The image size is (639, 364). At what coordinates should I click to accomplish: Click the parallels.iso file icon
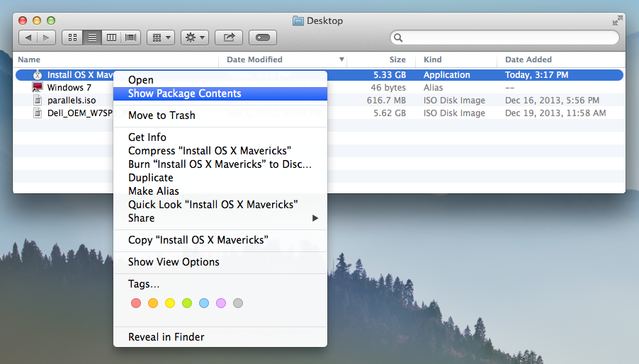click(x=38, y=100)
